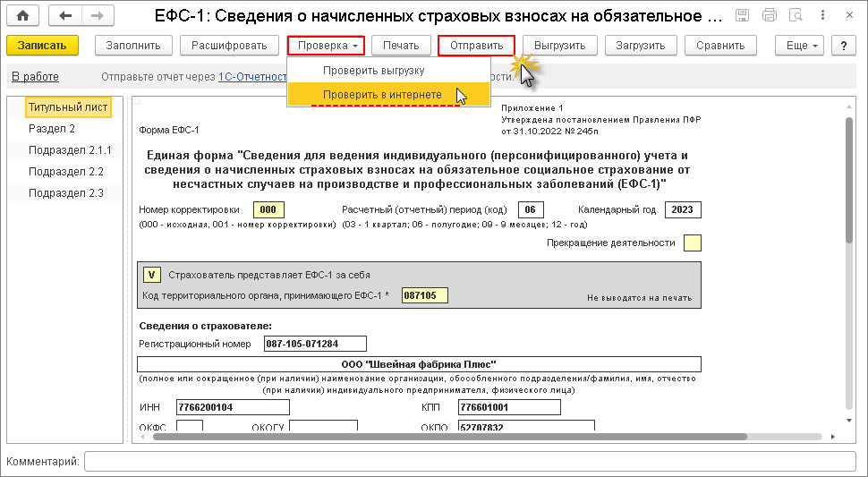Image resolution: width=868 pixels, height=477 pixels.
Task: Choose 'Проверить выгрузку' from the menu
Action: coord(373,71)
